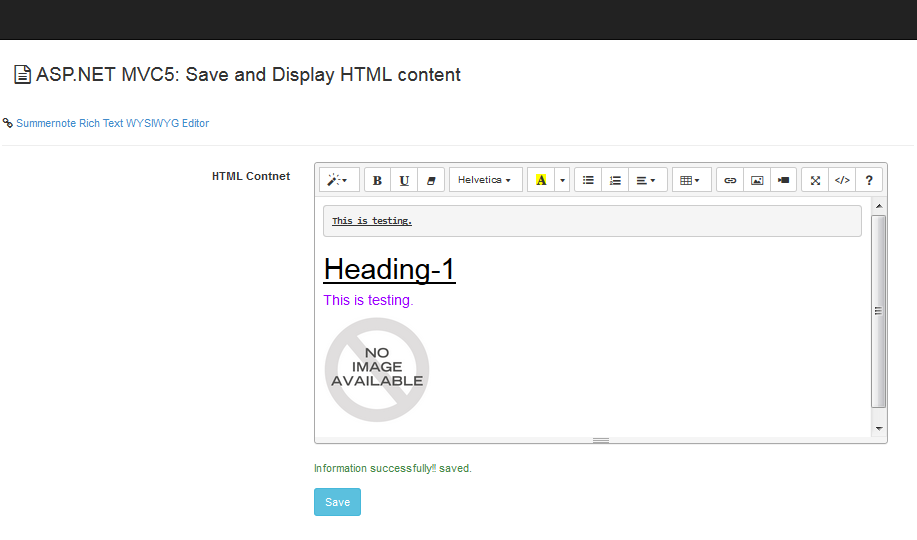This screenshot has height=540, width=917.
Task: Click the code block 'This is testing.' text
Action: 372,221
